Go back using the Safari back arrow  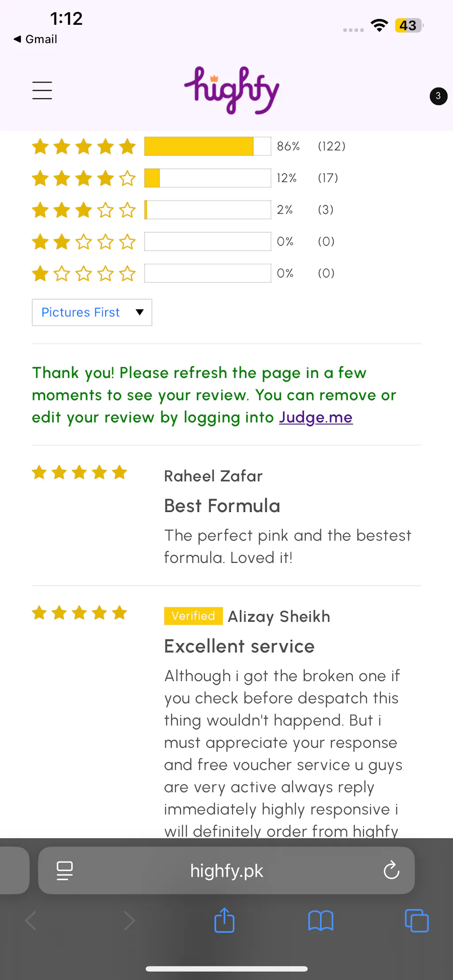point(31,920)
